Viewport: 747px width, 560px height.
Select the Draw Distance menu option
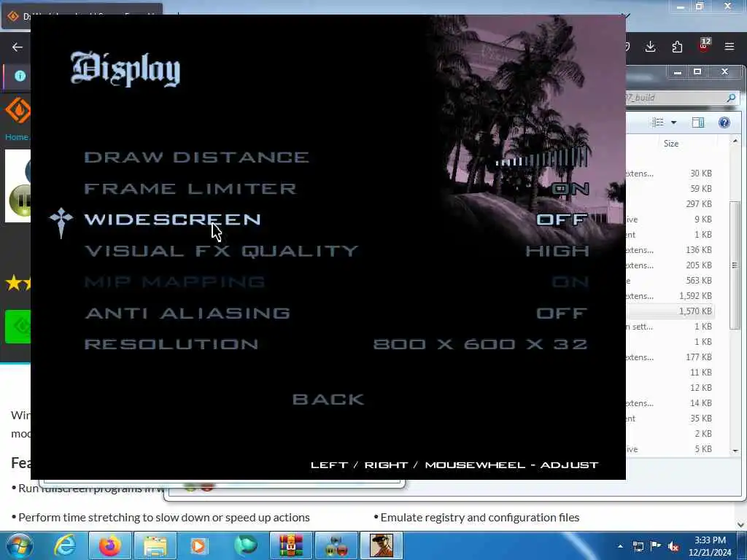click(x=196, y=157)
